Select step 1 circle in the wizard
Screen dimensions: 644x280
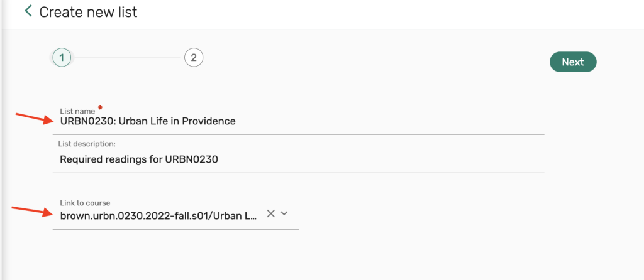click(x=61, y=58)
